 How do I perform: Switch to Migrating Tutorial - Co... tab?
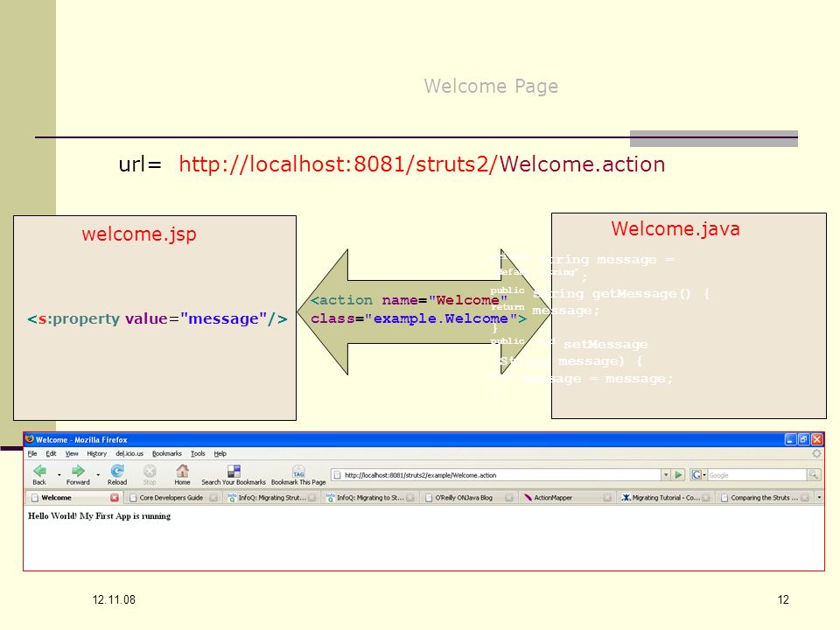pos(665,498)
